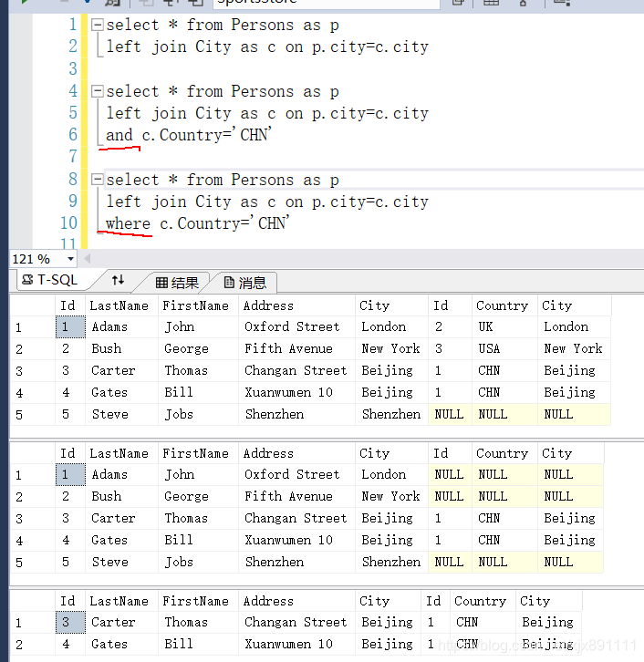Screen dimensions: 644x662
Task: Click row header 5 in the first grid
Action: [x=32, y=415]
